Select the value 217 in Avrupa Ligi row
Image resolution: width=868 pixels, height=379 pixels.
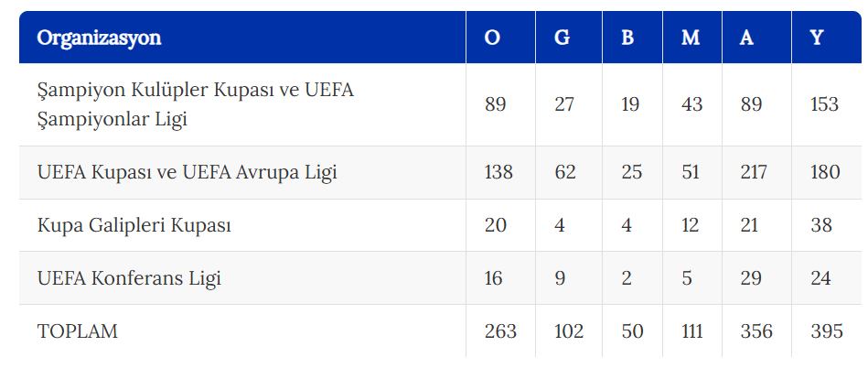[x=754, y=172]
